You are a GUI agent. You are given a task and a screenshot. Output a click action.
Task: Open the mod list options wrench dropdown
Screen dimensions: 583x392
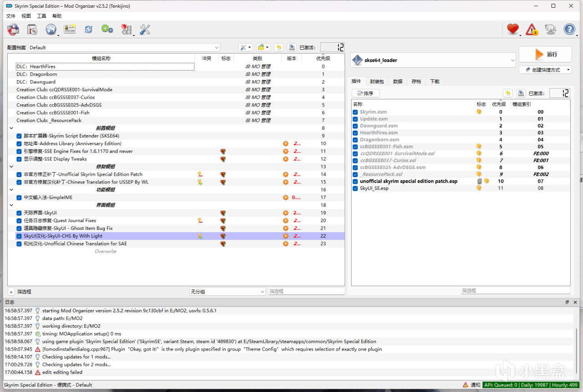point(245,47)
